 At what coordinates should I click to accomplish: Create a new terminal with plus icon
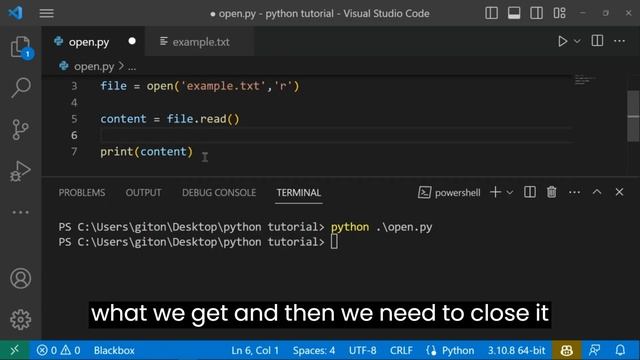(x=495, y=192)
